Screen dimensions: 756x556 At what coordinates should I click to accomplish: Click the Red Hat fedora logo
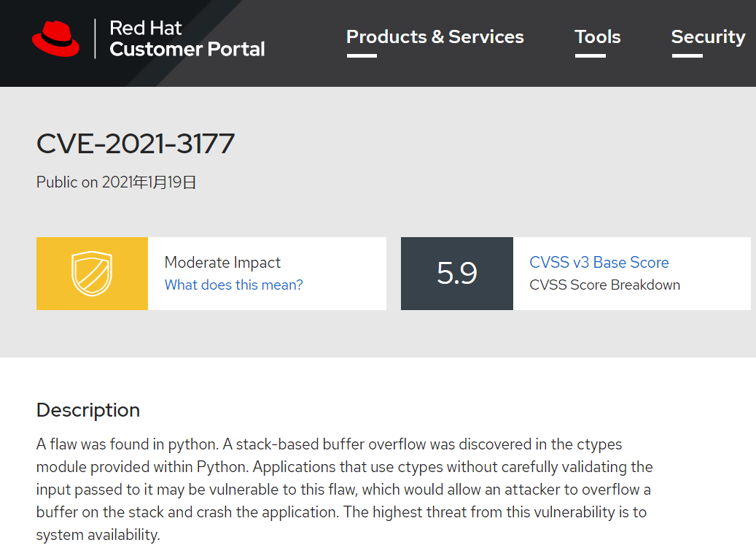click(55, 39)
